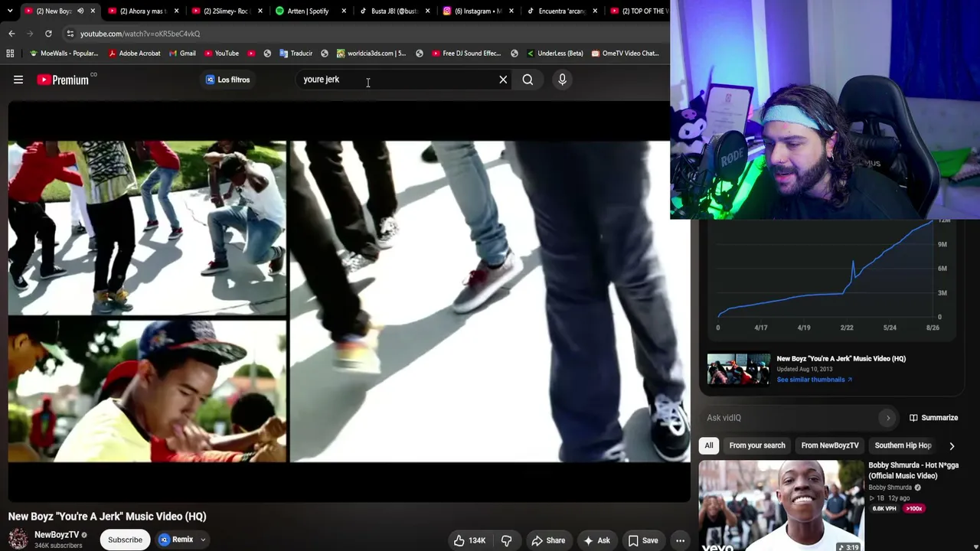Switch to the 'Ahora y mas' tab

142,11
